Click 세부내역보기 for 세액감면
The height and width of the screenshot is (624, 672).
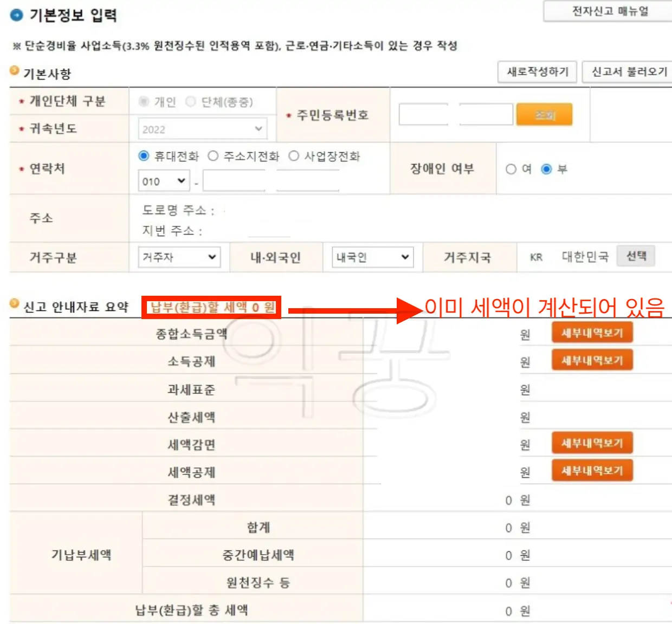pos(592,443)
